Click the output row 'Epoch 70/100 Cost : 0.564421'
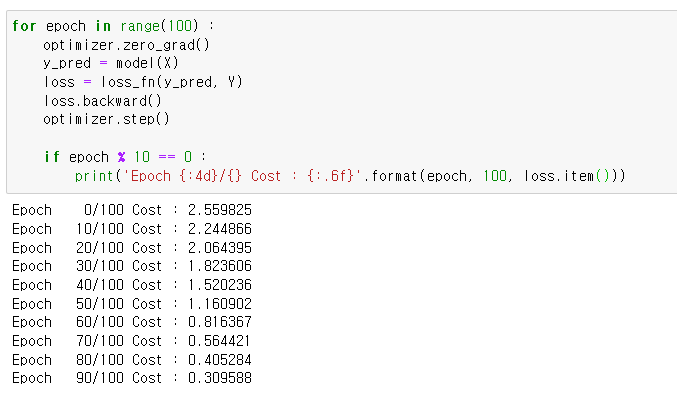The image size is (677, 403). pos(131,341)
